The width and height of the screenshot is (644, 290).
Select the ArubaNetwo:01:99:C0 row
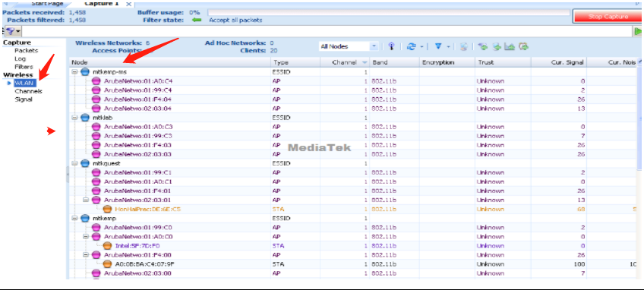pos(353,227)
